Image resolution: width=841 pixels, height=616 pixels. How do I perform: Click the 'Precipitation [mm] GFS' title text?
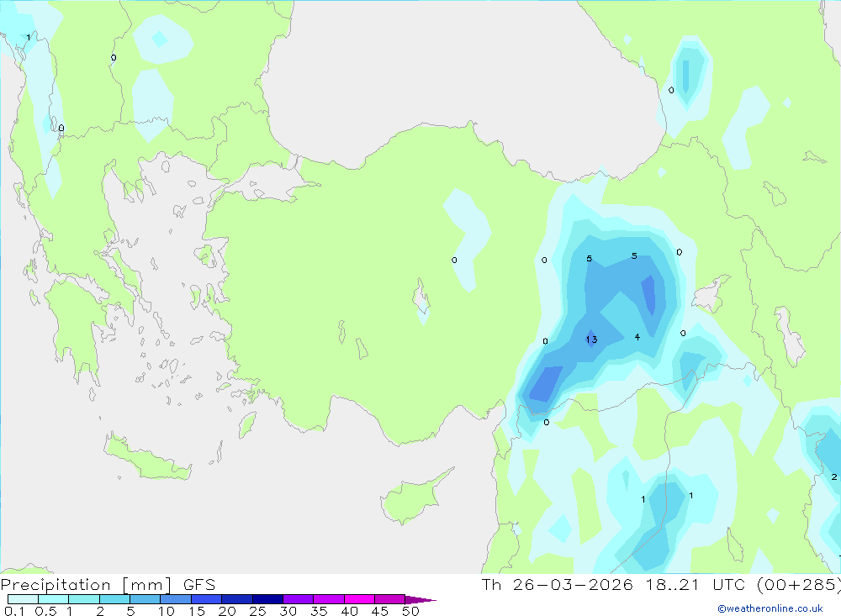coord(108,585)
